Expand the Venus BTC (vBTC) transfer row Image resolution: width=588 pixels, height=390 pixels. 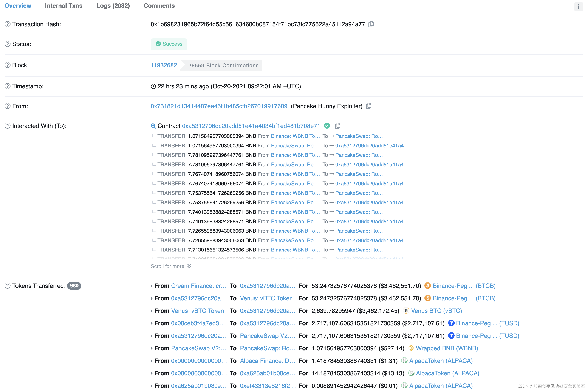tap(152, 311)
